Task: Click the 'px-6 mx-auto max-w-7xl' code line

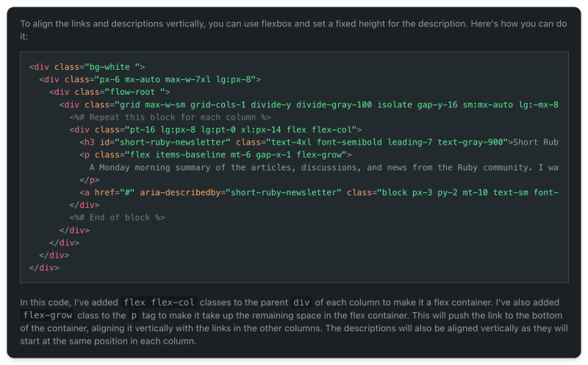Action: coord(150,79)
